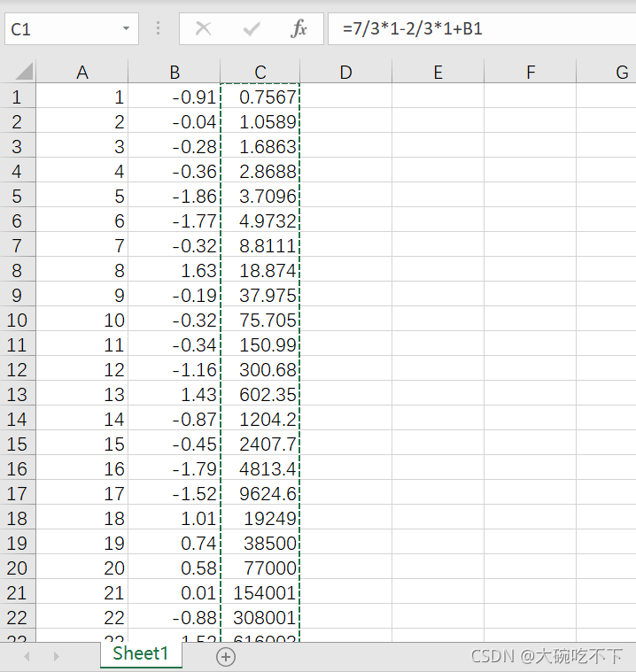Select cell containing 18.874
The width and height of the screenshot is (636, 672).
coord(260,270)
